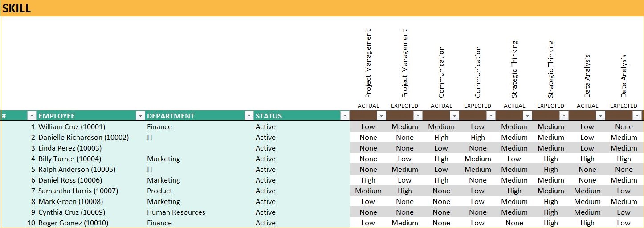
Task: Select Linda Perez (10003) cell
Action: [x=91, y=148]
